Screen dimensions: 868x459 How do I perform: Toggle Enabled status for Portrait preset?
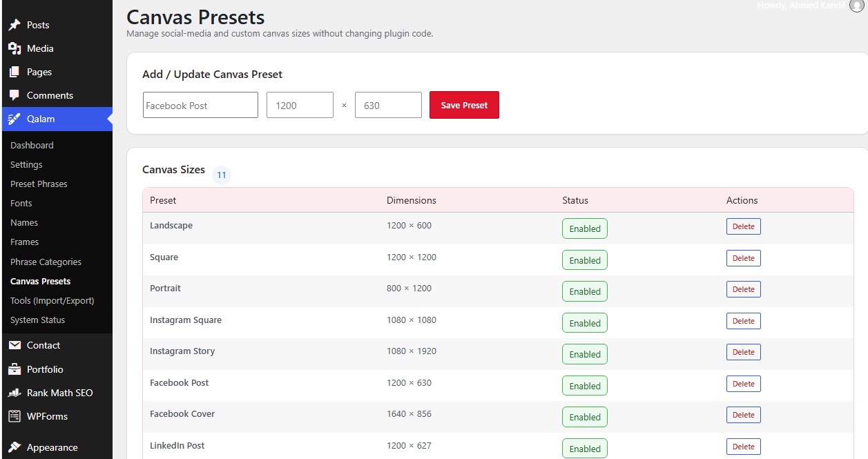coord(585,291)
